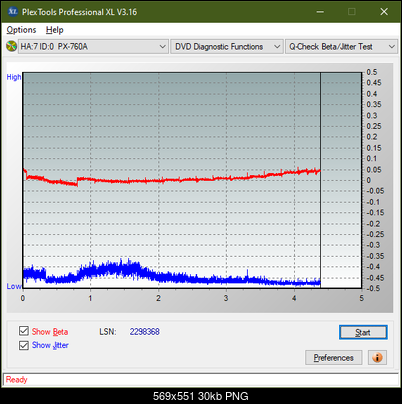Toggle the Show Beta checkbox
This screenshot has width=402, height=404.
(24, 331)
